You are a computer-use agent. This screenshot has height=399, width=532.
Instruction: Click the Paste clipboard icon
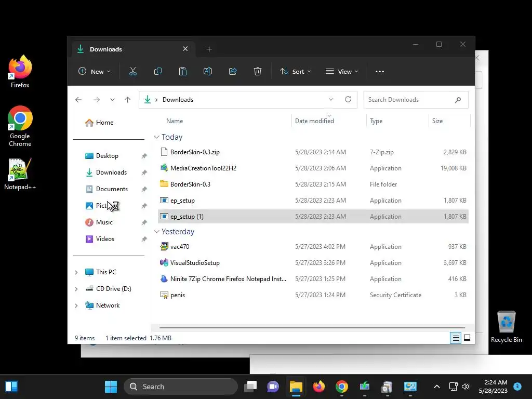(x=182, y=72)
